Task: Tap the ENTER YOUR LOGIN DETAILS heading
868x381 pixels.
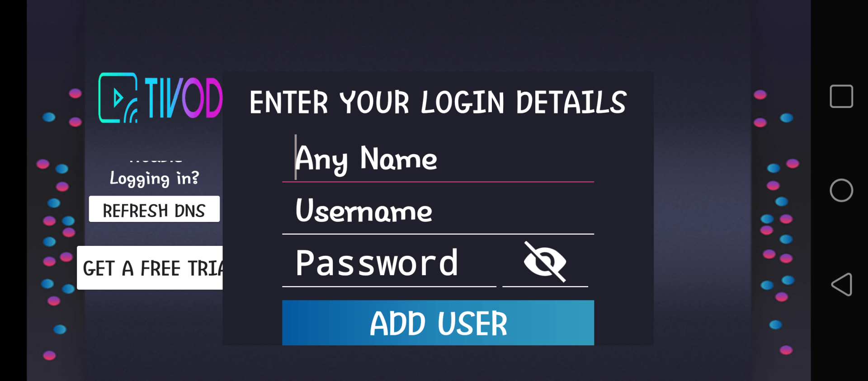Action: (x=438, y=102)
